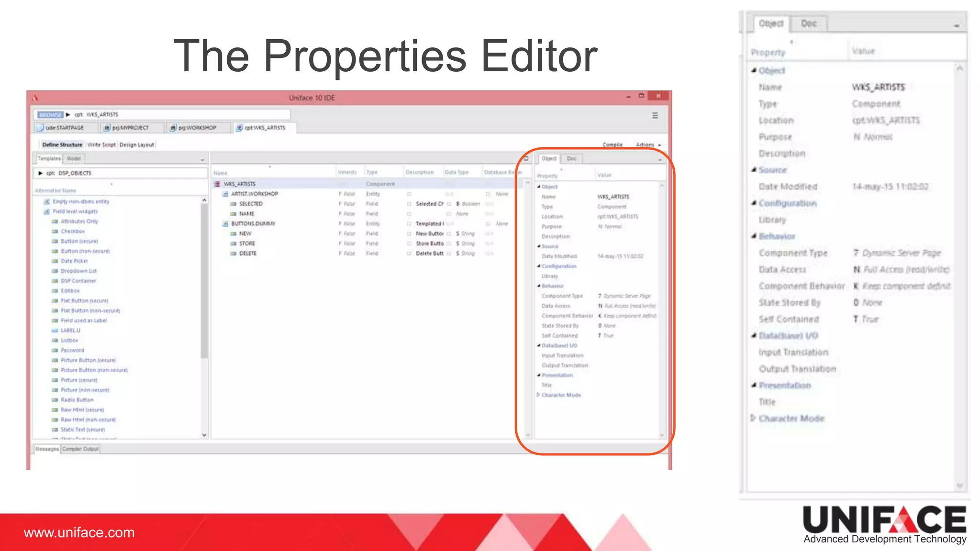Image resolution: width=980 pixels, height=551 pixels.
Task: Click the Flat Button (secure) template entry
Action: [x=84, y=301]
